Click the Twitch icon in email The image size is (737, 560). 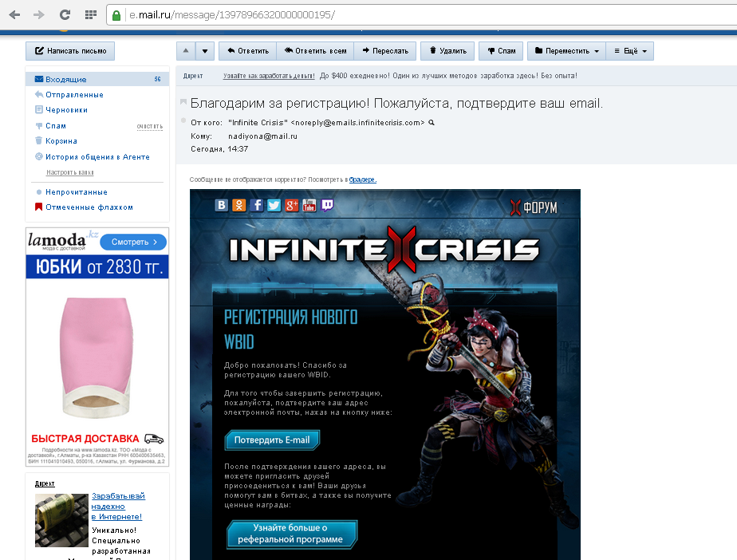327,205
